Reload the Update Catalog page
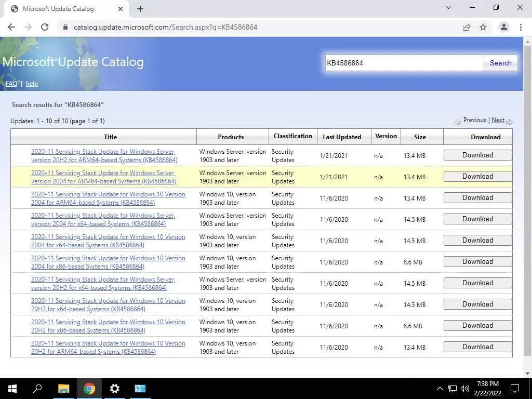Image resolution: width=532 pixels, height=399 pixels. [x=45, y=27]
